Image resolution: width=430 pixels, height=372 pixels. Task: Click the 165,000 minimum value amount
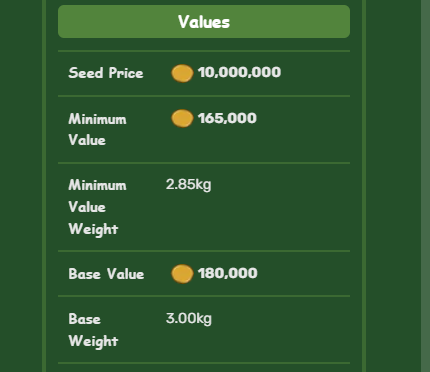(x=227, y=118)
